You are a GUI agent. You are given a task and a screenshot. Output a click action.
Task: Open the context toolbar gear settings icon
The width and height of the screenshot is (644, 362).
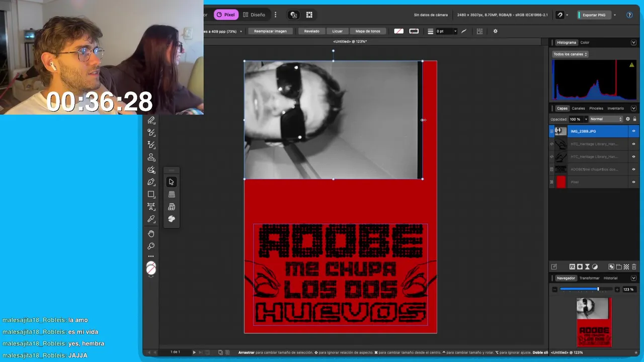495,31
